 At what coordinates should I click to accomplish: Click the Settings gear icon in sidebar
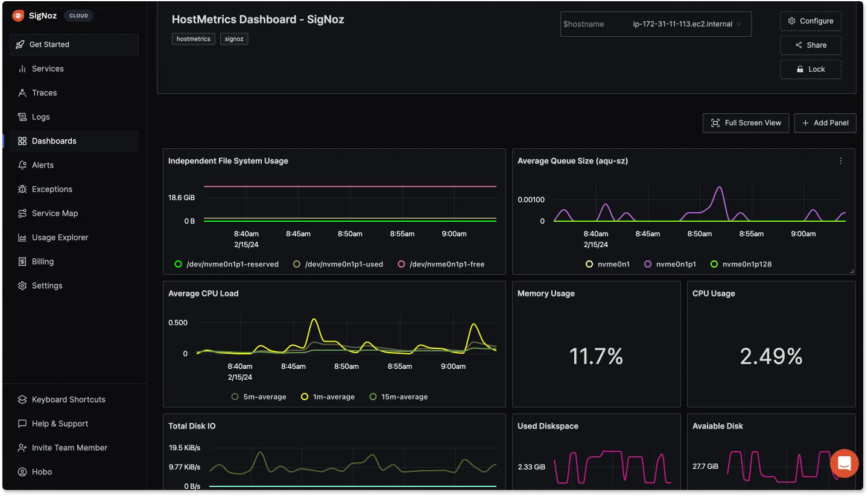(x=22, y=286)
